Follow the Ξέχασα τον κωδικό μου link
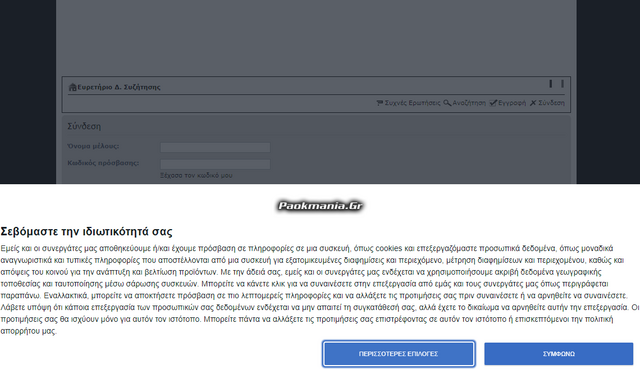Viewport: 640px width, 369px height. pyautogui.click(x=196, y=175)
